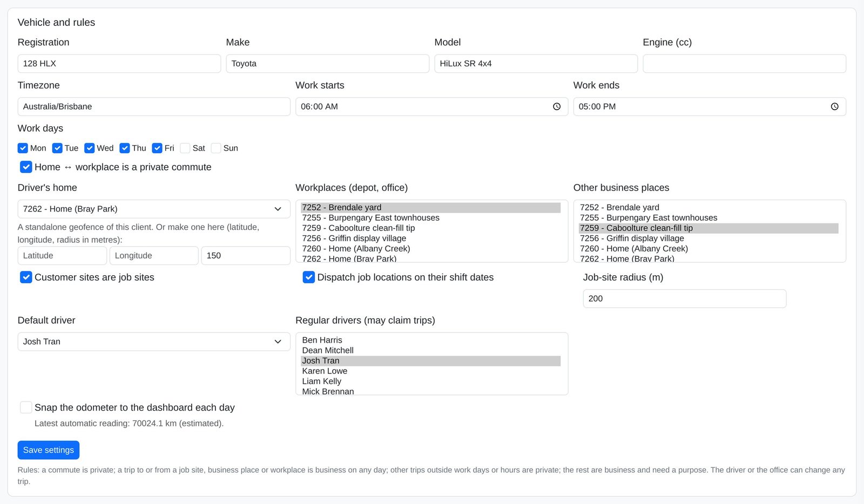Uncheck the Thu work day
This screenshot has width=864, height=504.
pyautogui.click(x=125, y=148)
